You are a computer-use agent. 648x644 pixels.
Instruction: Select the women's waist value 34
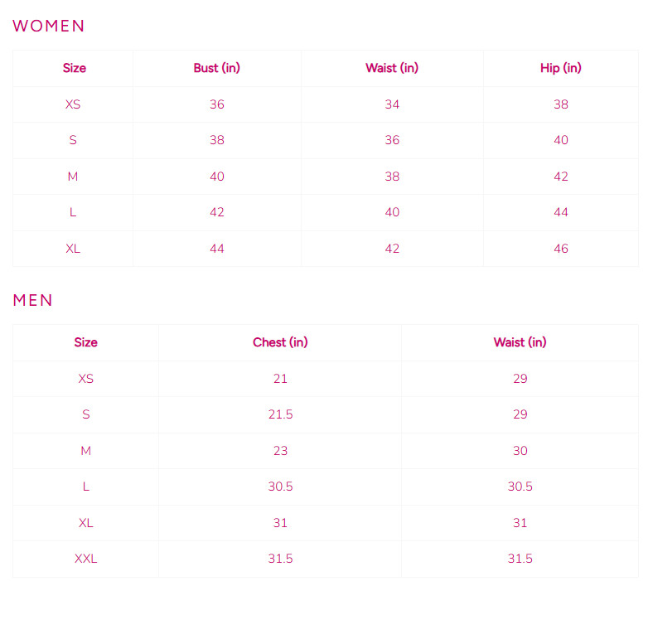click(x=392, y=104)
